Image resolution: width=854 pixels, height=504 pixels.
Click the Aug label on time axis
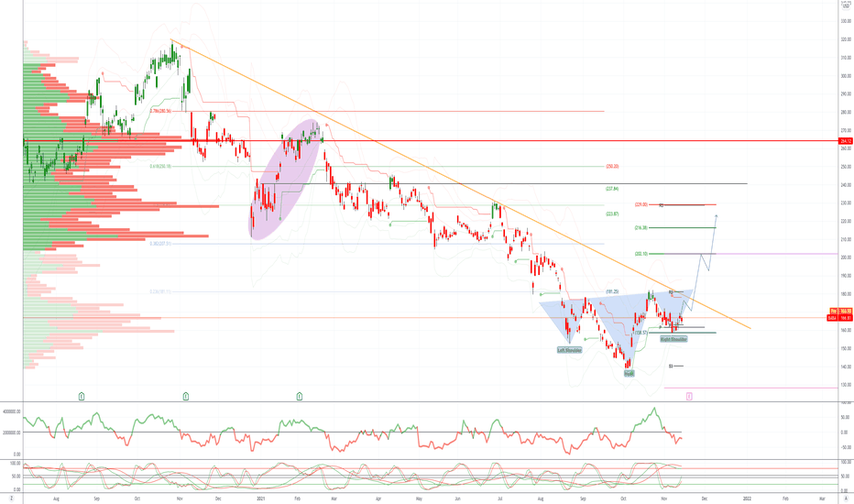tap(56, 499)
